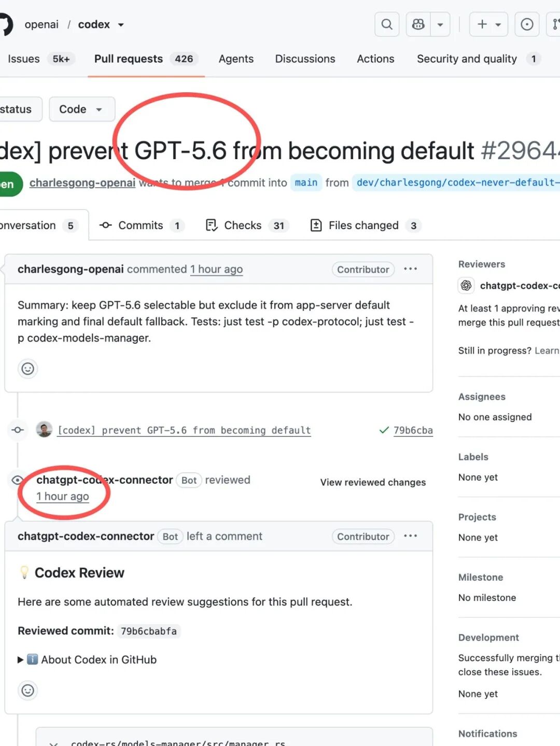Go to the Actions tab
The image size is (560, 746).
point(375,59)
